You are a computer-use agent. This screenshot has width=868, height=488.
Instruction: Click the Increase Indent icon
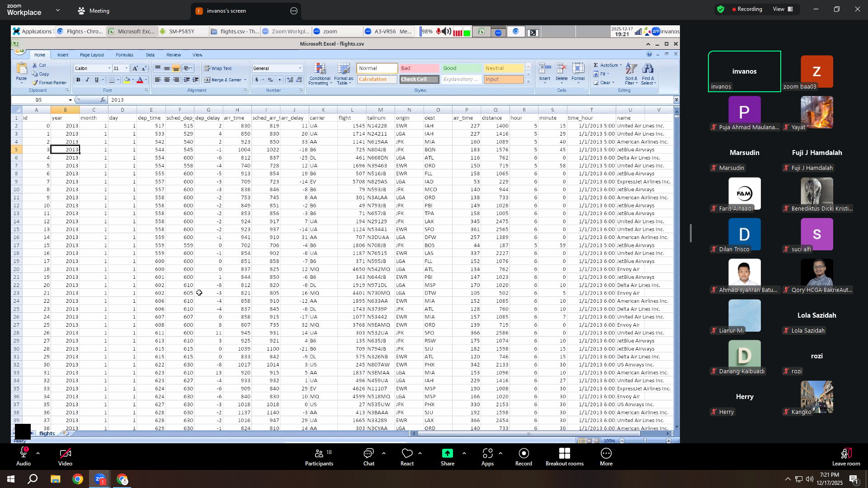(195, 80)
